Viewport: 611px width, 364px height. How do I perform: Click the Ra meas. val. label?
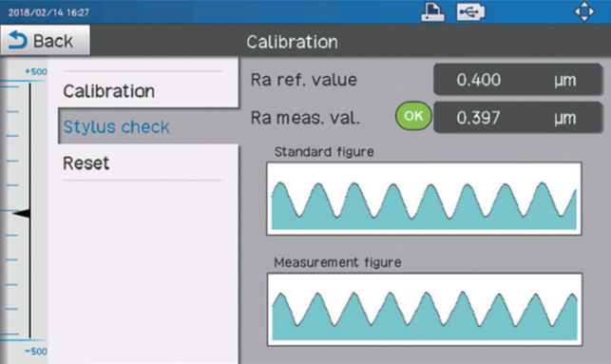(305, 118)
